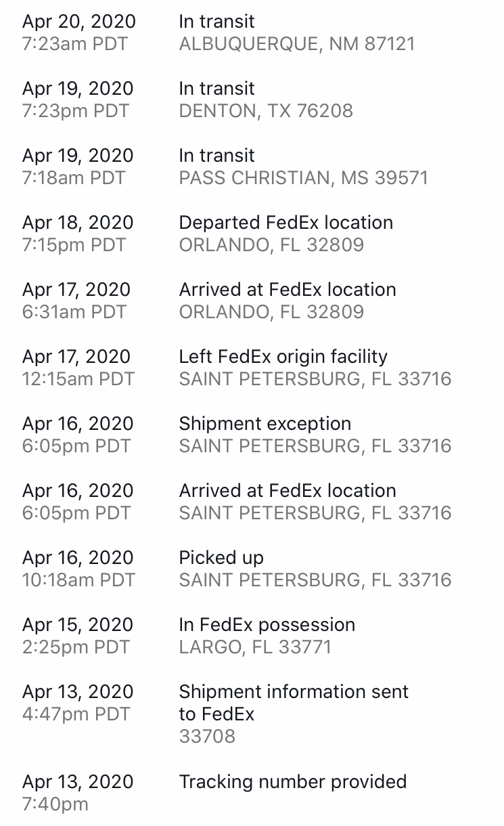Screen dimensions: 504x826
Task: Select the Departed FedEx location status
Action: [285, 222]
